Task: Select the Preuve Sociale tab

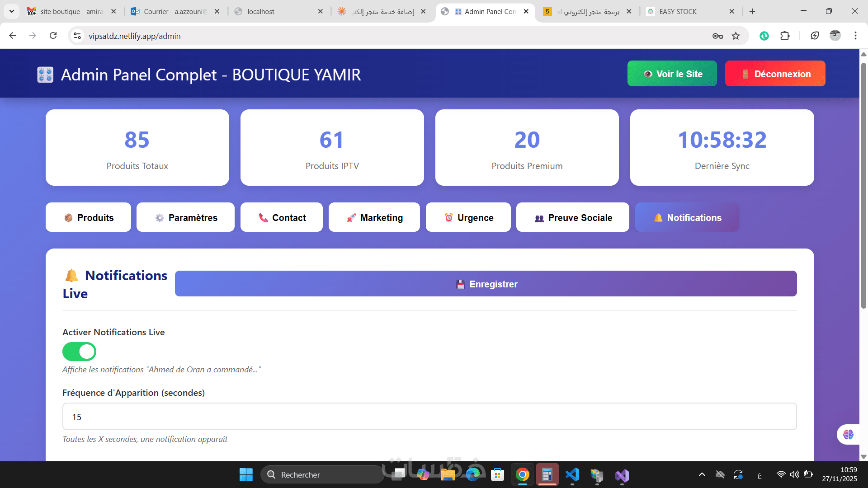Action: coord(573,217)
